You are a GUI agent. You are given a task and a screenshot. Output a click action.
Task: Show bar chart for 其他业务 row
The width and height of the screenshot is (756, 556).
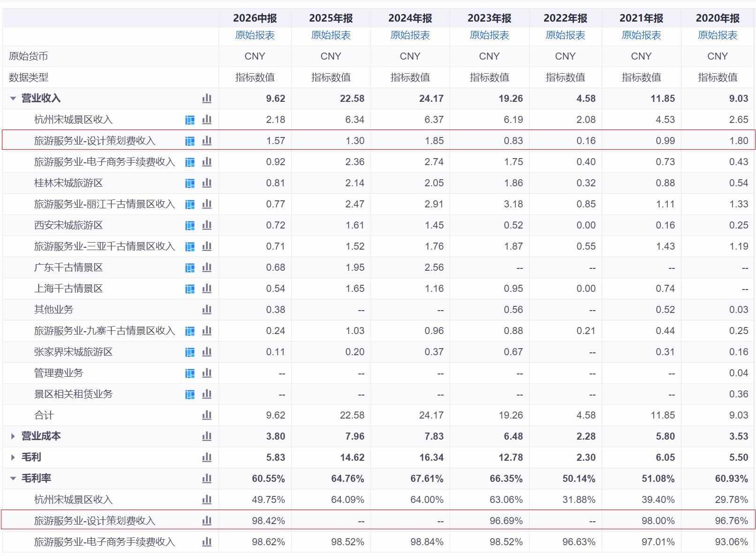pos(207,310)
